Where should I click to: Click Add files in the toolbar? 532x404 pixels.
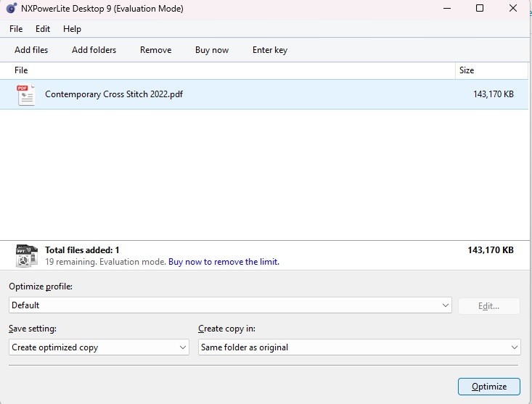point(31,50)
